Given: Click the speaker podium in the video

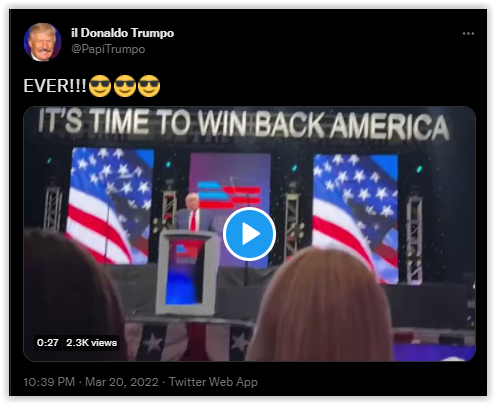Looking at the screenshot, I should (188, 273).
